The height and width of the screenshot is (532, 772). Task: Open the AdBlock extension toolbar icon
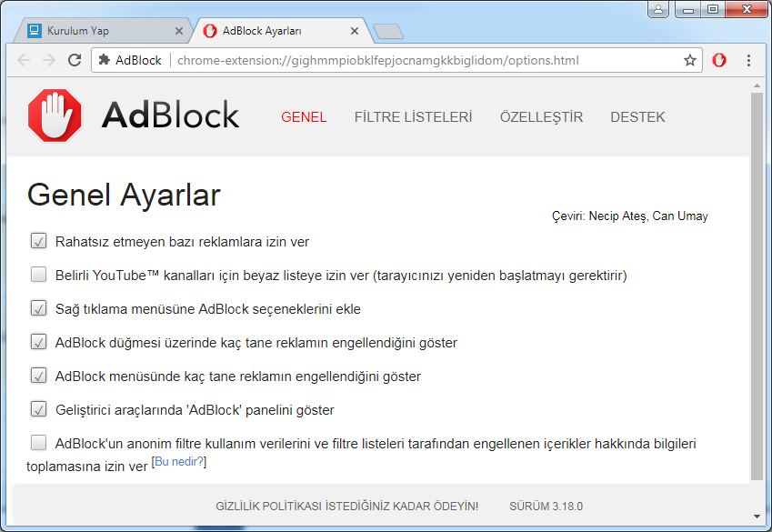coord(719,60)
